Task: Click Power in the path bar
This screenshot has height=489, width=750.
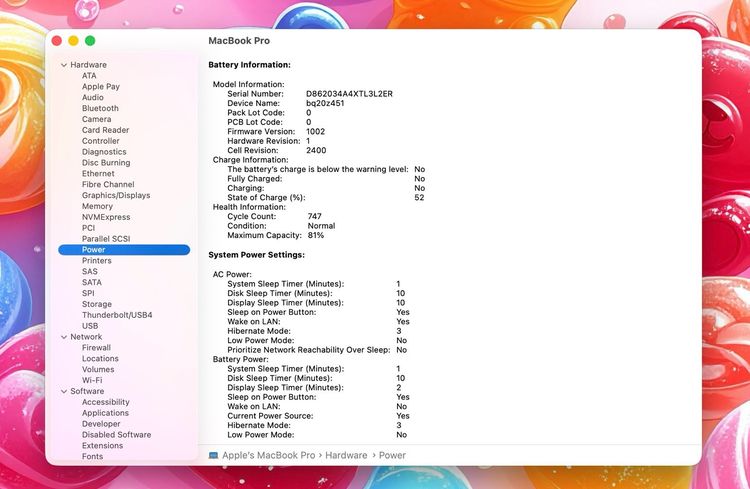Action: coord(392,456)
